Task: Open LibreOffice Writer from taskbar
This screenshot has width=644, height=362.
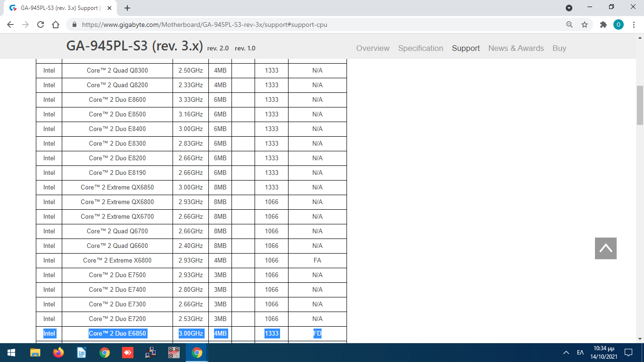Action: click(x=82, y=353)
